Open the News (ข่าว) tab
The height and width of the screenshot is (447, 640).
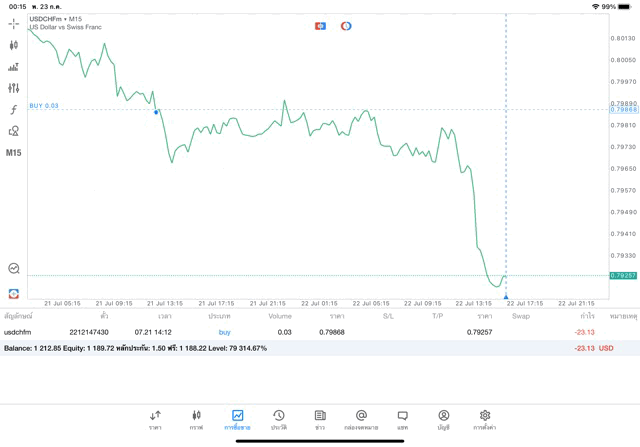pos(320,420)
